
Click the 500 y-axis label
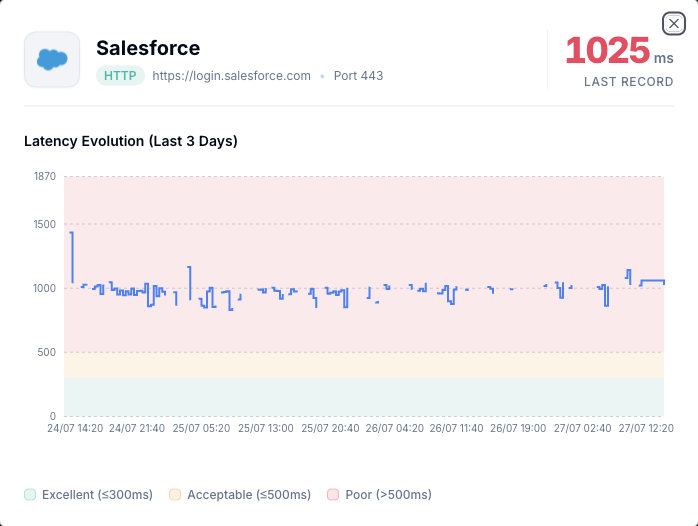click(x=47, y=352)
